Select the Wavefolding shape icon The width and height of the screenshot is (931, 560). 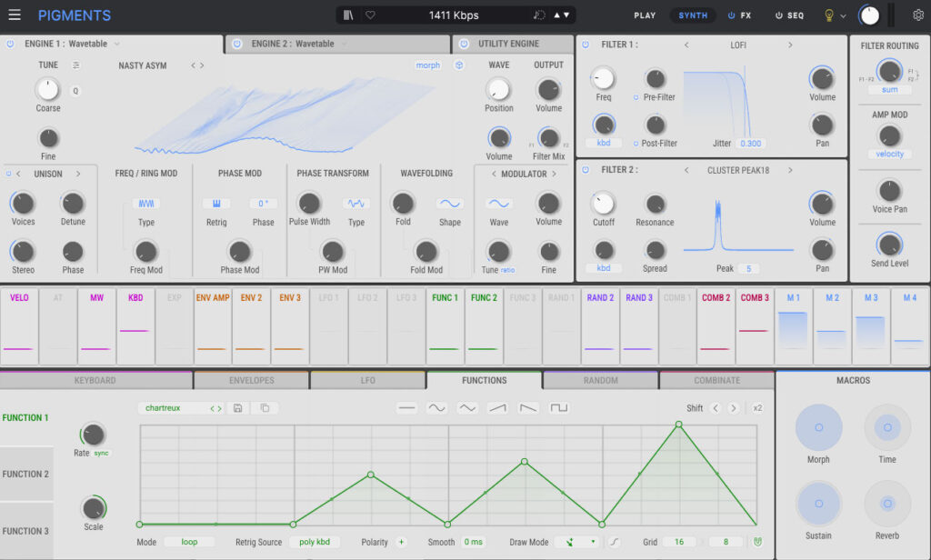(449, 204)
